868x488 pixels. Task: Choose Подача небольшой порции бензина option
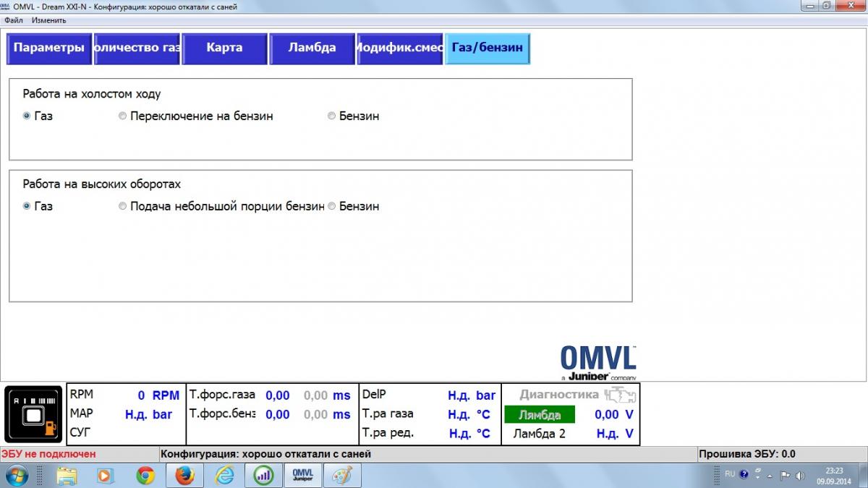point(123,206)
